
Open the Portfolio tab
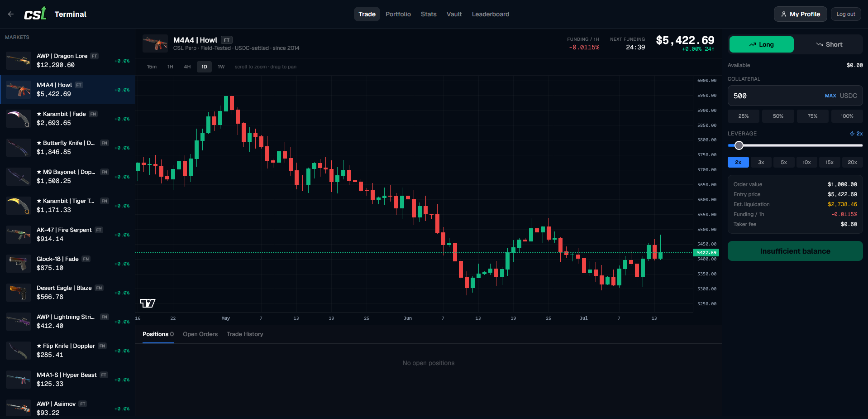click(398, 14)
